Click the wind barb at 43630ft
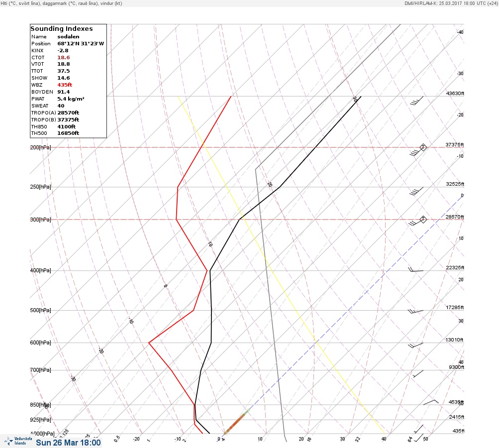This screenshot has width=499, height=448. (416, 101)
